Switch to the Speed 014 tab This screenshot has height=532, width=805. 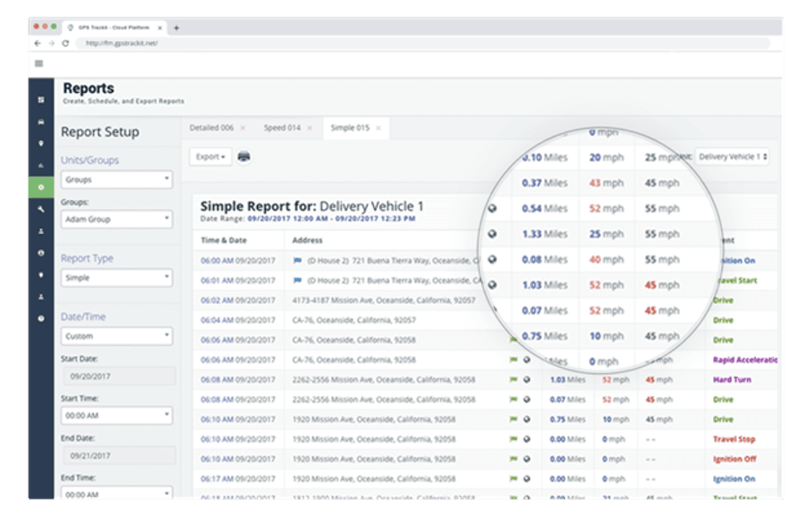click(281, 128)
